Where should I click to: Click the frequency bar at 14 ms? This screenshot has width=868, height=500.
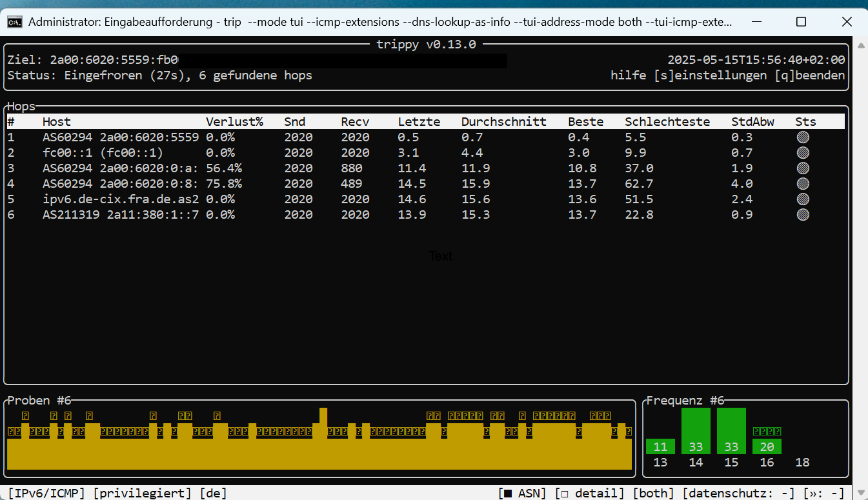(696, 431)
